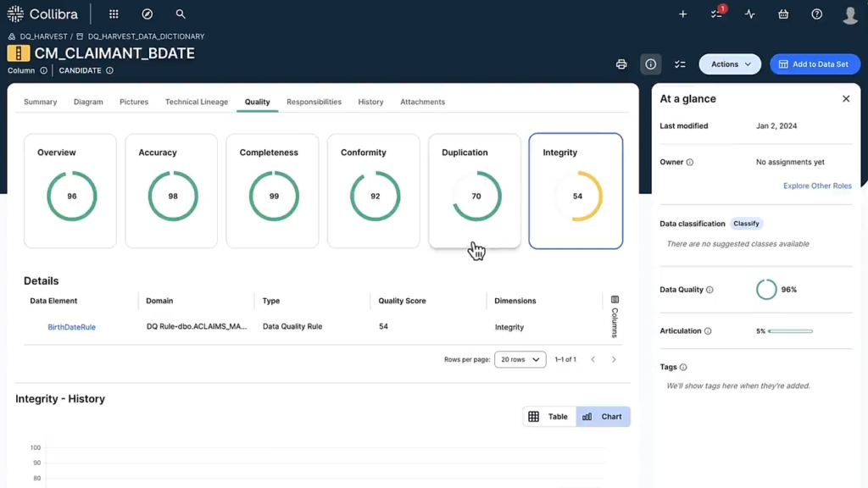
Task: Expand the Actions dropdown
Action: click(730, 64)
